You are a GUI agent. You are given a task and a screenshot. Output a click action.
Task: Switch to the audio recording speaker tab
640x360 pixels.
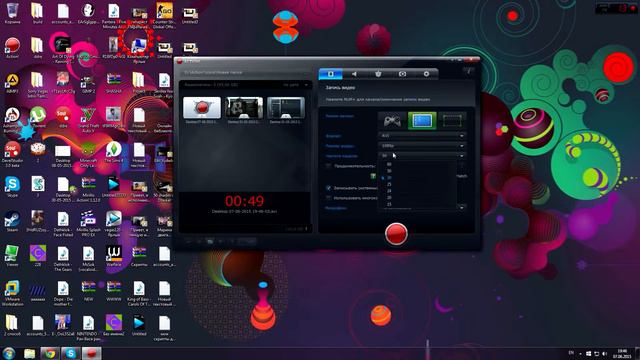[x=354, y=74]
